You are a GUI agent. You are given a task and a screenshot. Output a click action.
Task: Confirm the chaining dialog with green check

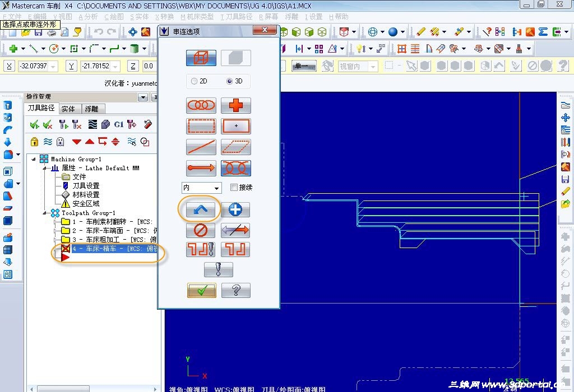click(201, 290)
